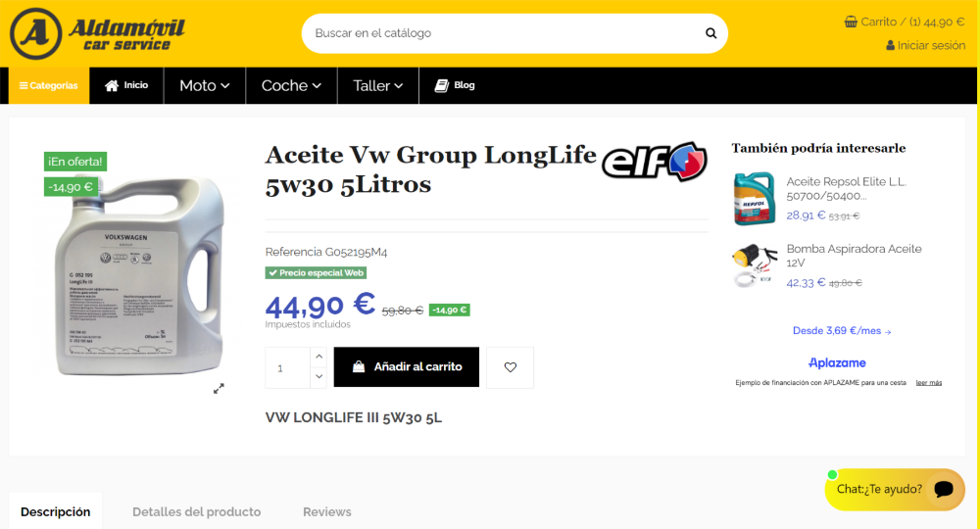Open the elf brand logo

tap(655, 162)
